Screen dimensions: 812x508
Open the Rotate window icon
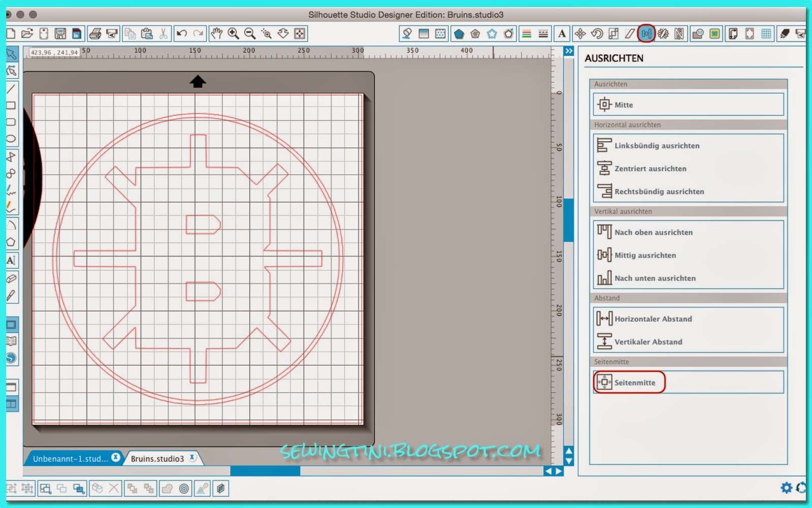point(597,34)
